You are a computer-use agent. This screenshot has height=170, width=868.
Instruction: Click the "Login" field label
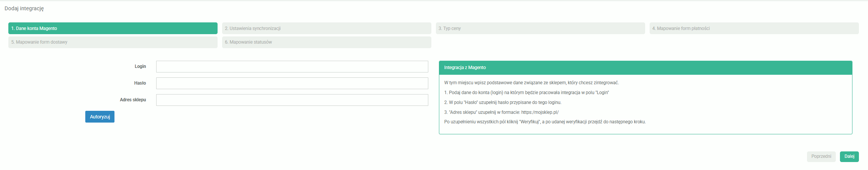point(140,66)
